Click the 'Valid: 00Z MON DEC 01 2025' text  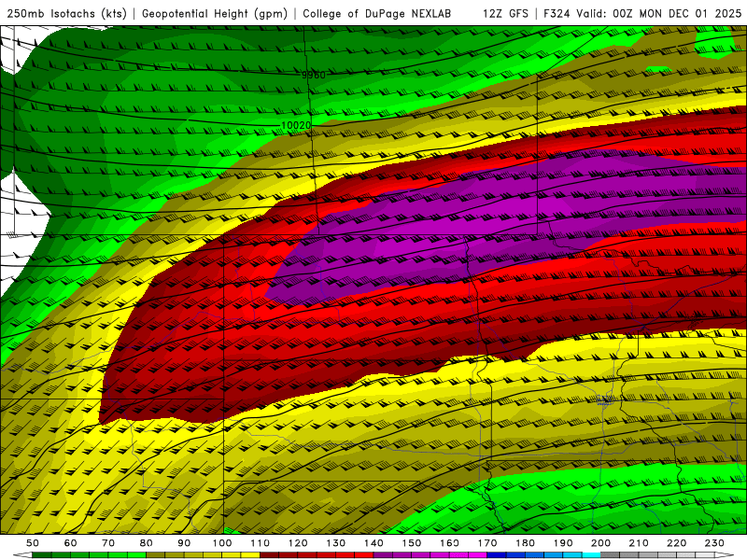coord(658,14)
